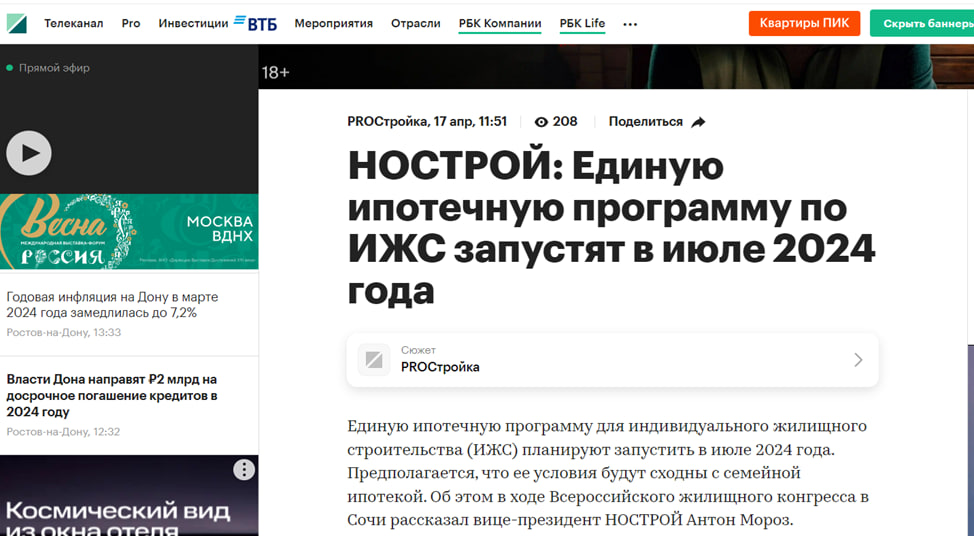Click the Поделиться link
This screenshot has width=974, height=536.
(x=645, y=122)
